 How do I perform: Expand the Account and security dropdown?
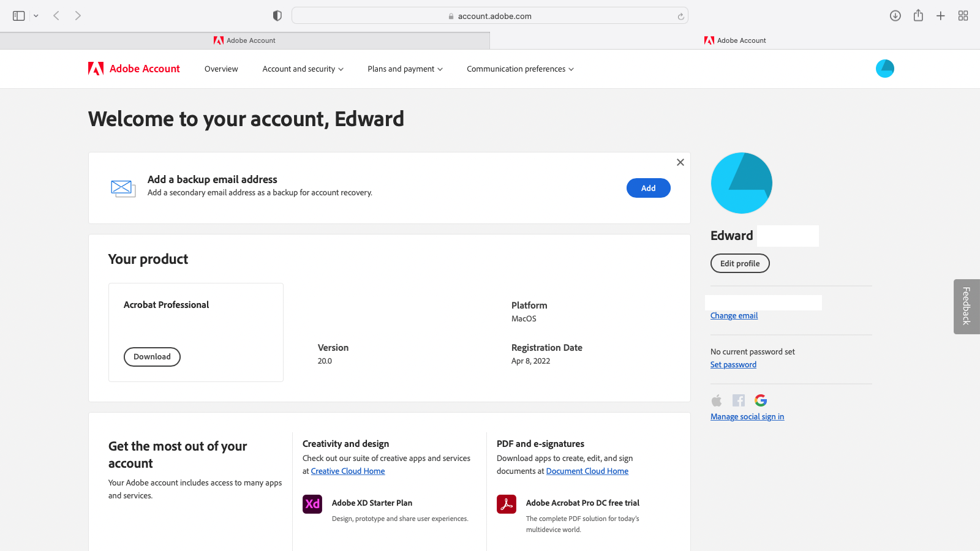[303, 69]
